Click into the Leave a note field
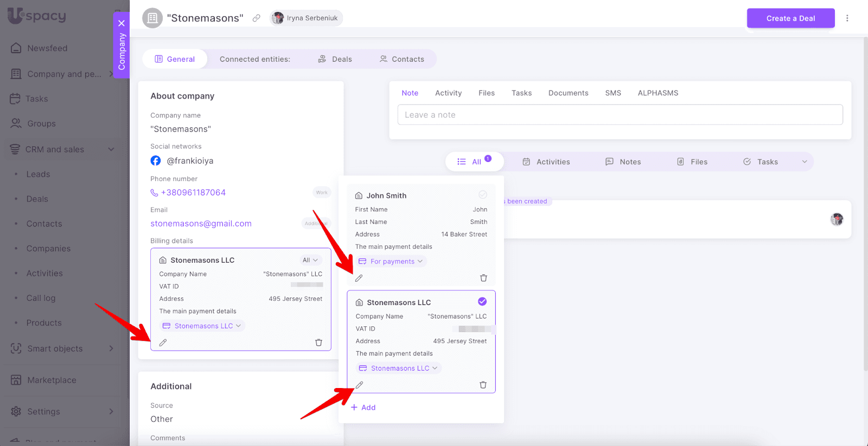The height and width of the screenshot is (446, 868). 620,115
